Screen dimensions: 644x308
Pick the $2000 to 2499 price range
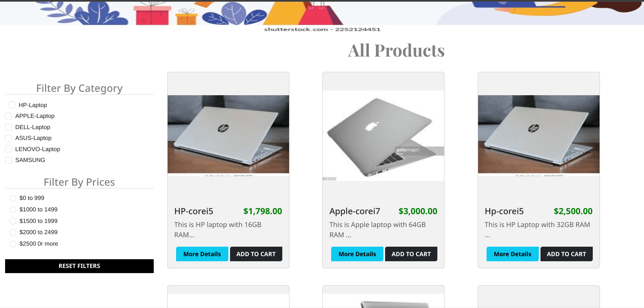13,232
